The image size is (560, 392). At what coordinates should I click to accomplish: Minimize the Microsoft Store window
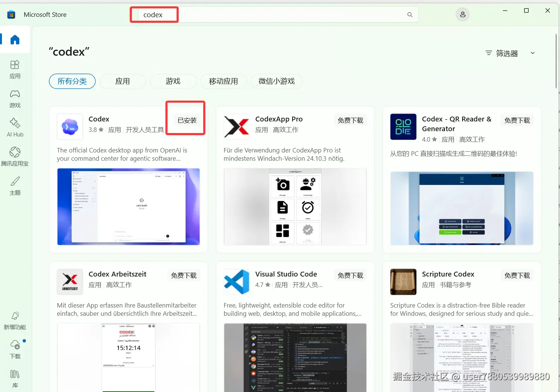(x=505, y=10)
